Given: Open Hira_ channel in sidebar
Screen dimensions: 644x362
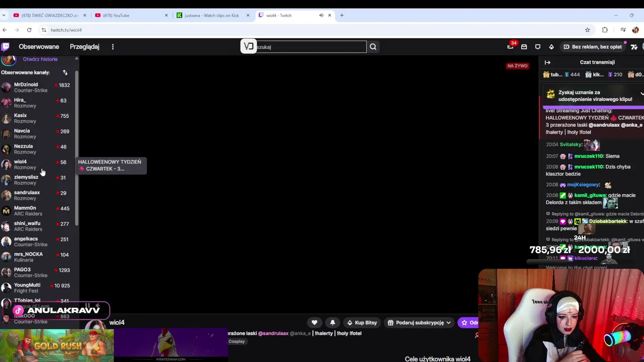Looking at the screenshot, I should tap(38, 103).
